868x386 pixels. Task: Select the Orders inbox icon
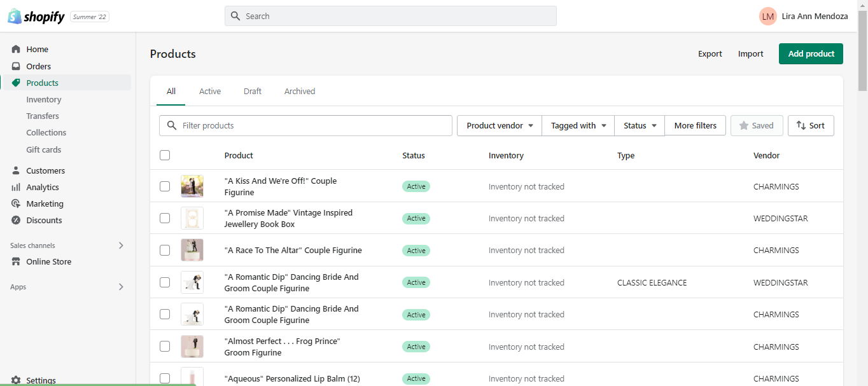(16, 66)
